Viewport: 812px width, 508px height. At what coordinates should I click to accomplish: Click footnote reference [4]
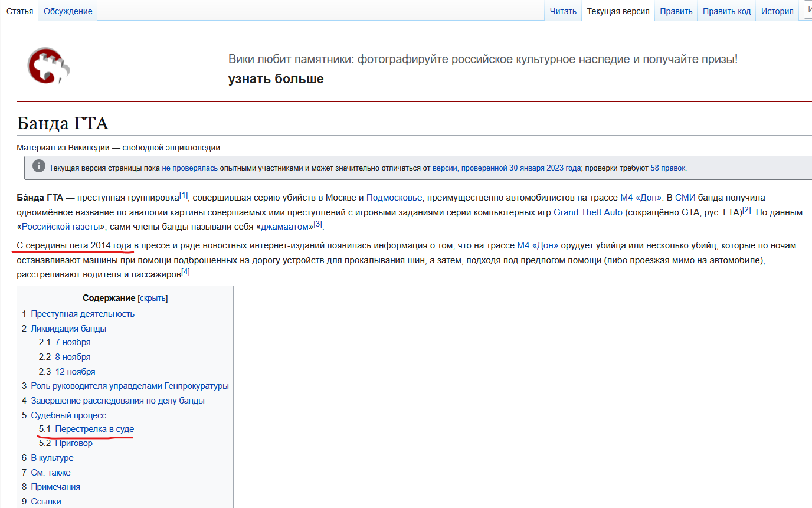click(x=186, y=272)
